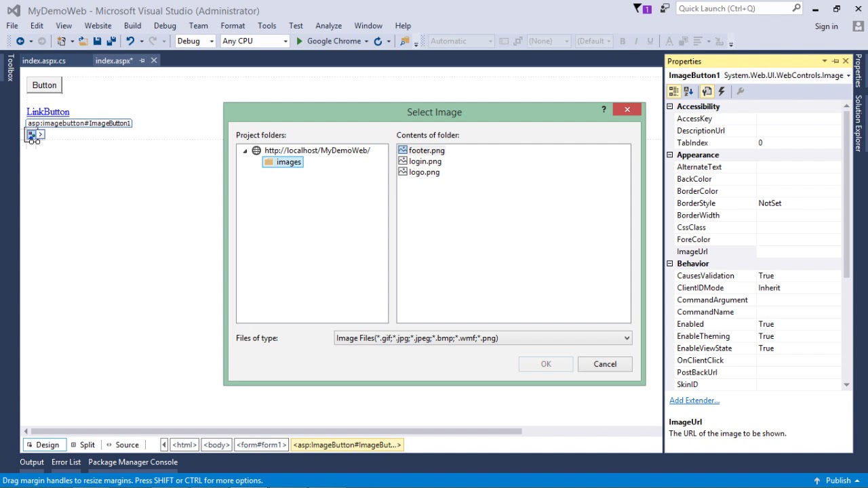Click the Publish status bar icon

pos(817,481)
